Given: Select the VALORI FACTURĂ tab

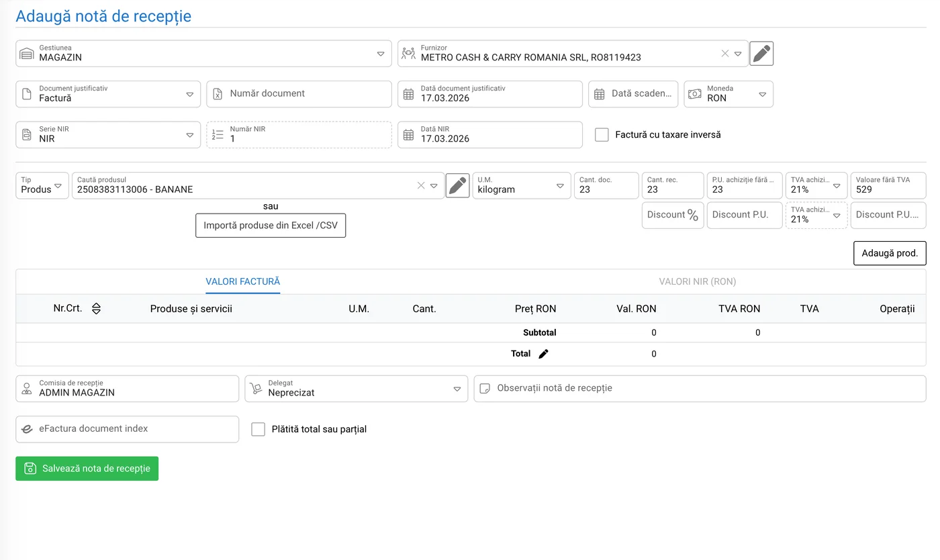Looking at the screenshot, I should click(x=242, y=282).
